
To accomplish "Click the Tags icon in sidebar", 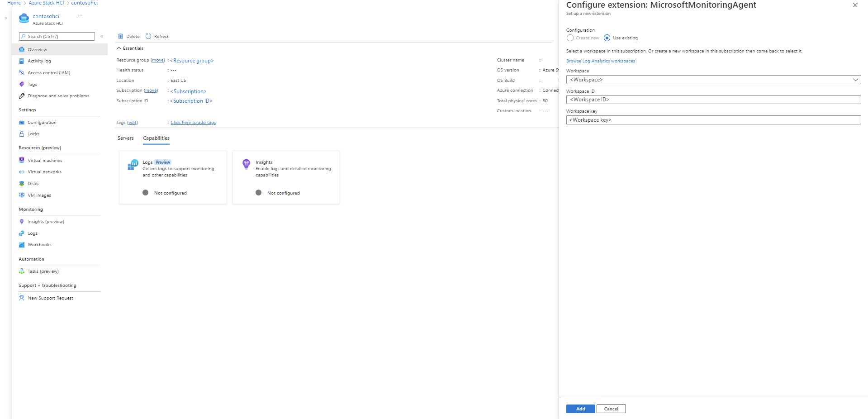I will pyautogui.click(x=22, y=84).
